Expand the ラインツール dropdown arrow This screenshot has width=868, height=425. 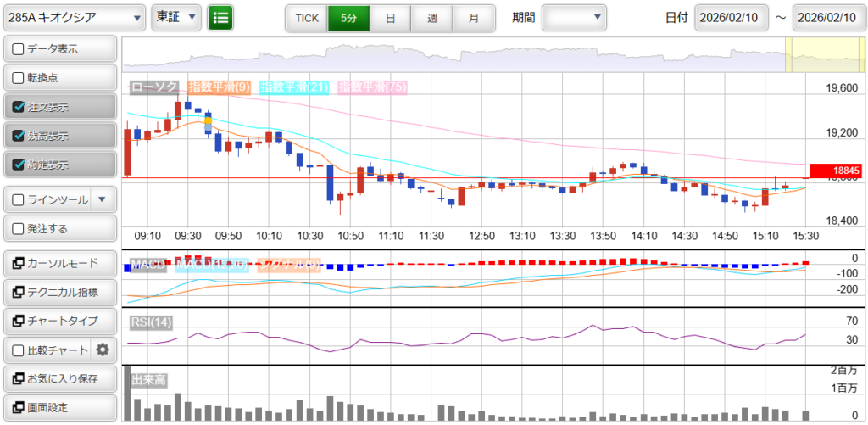point(102,200)
